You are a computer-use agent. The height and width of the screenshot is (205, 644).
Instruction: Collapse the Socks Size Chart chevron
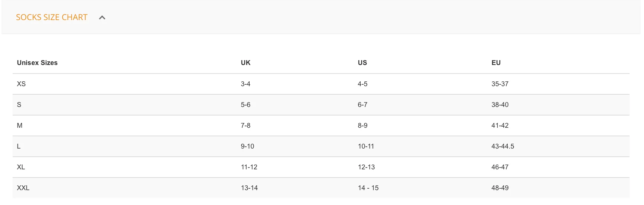coord(102,17)
